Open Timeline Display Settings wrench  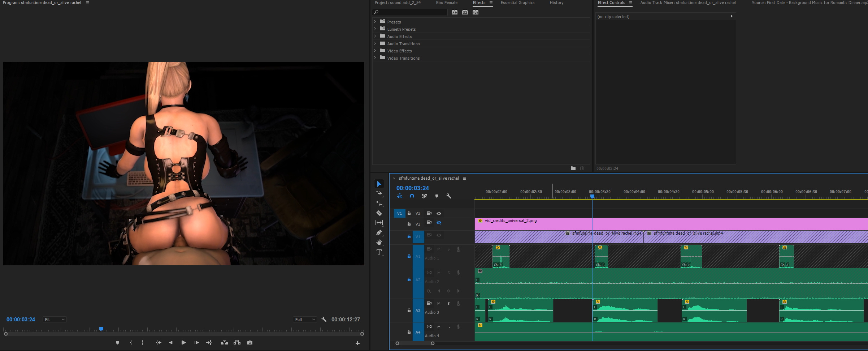449,196
